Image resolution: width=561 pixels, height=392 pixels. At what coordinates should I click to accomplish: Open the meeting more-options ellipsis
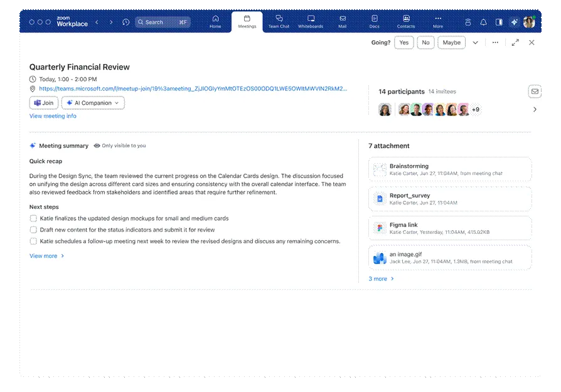coord(495,43)
